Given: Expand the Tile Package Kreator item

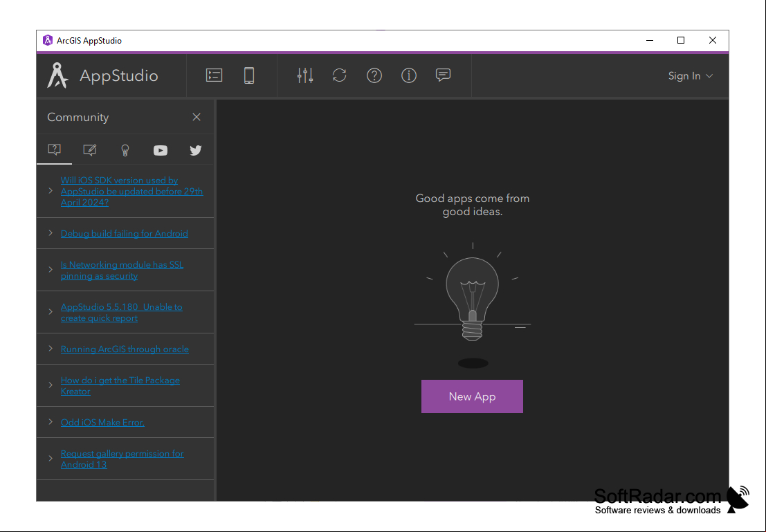Looking at the screenshot, I should click(x=51, y=385).
